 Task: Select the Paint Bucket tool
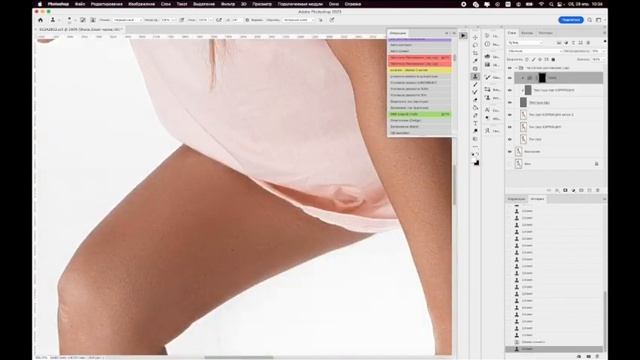pos(475,108)
